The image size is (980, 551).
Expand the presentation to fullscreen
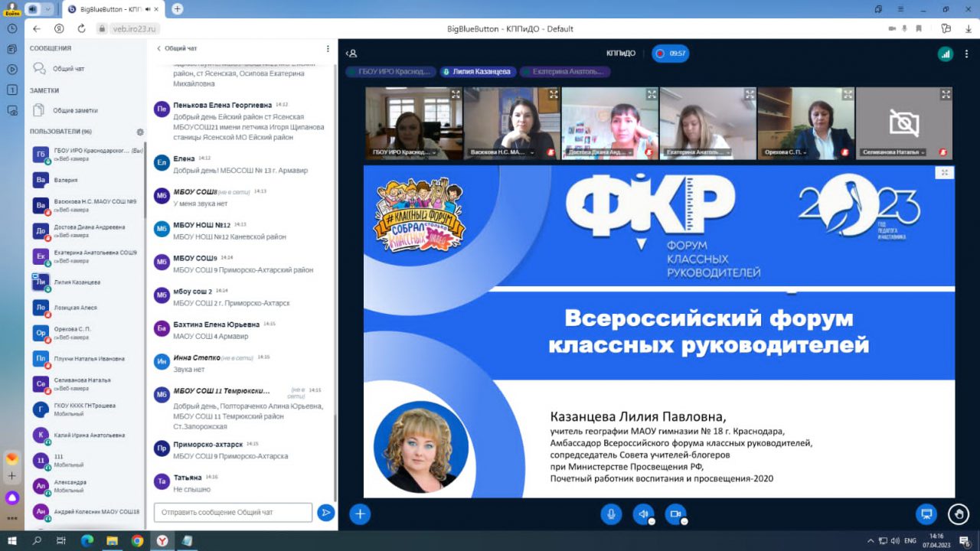(x=945, y=173)
